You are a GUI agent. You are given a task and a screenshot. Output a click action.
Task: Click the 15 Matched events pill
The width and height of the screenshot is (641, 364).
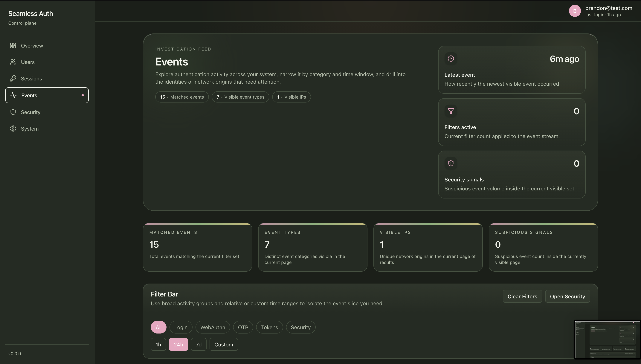click(182, 97)
